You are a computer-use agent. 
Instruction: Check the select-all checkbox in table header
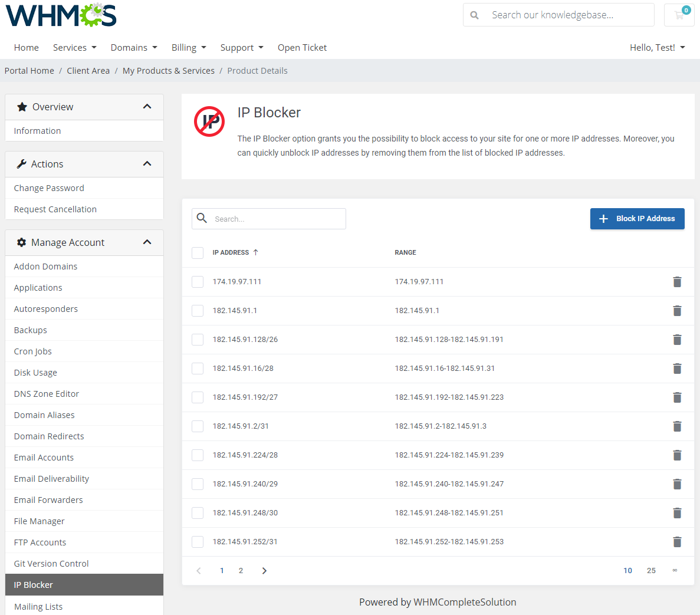coord(198,252)
